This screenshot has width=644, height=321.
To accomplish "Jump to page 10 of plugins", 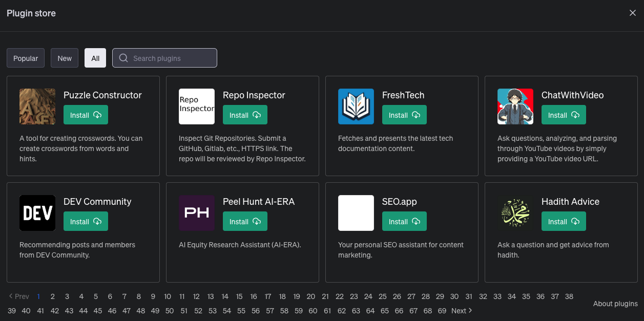I will pyautogui.click(x=168, y=296).
